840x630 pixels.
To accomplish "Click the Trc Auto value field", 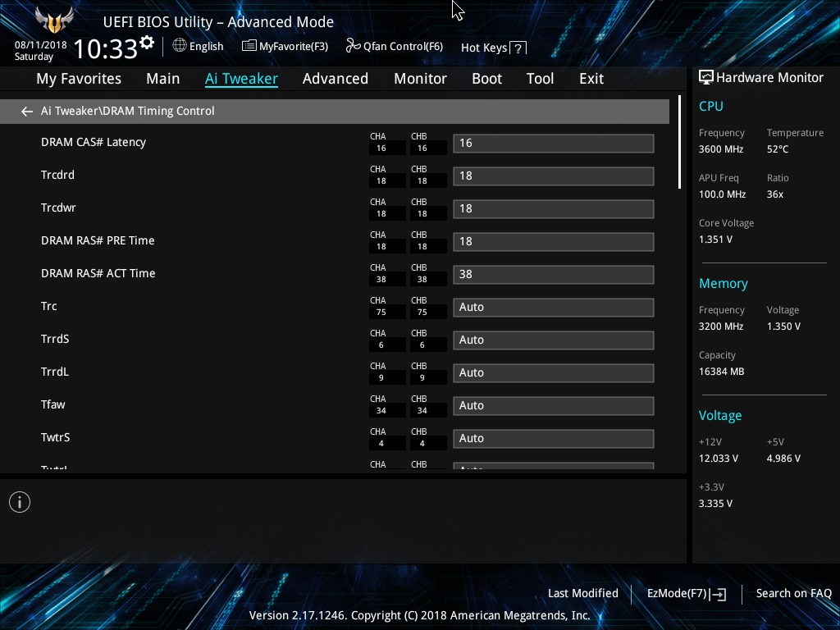I will click(x=554, y=308).
